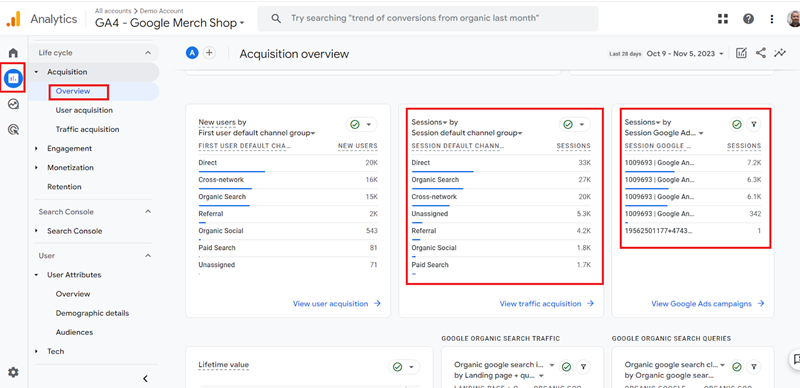Image resolution: width=800 pixels, height=388 pixels.
Task: Open the three-dot more options menu
Action: click(x=772, y=19)
